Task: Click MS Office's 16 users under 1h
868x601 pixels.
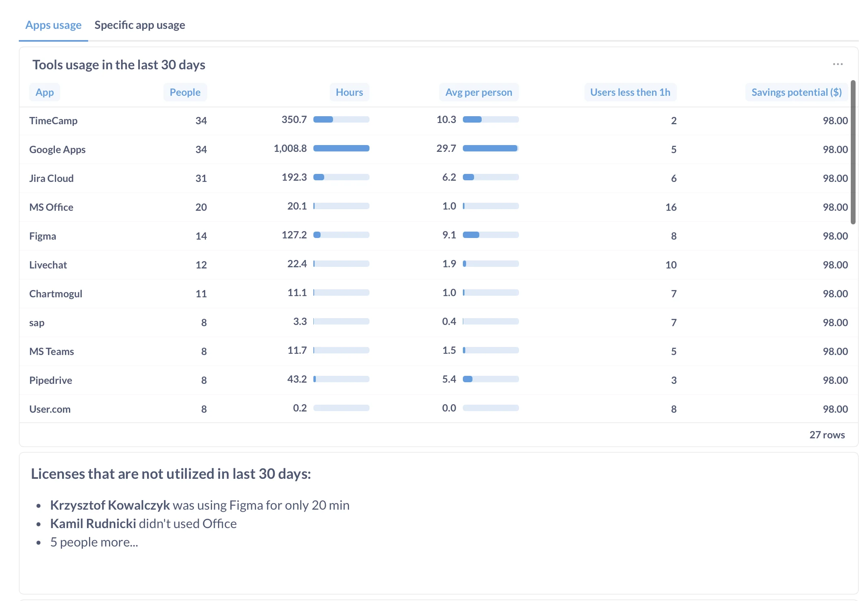Action: click(x=671, y=207)
